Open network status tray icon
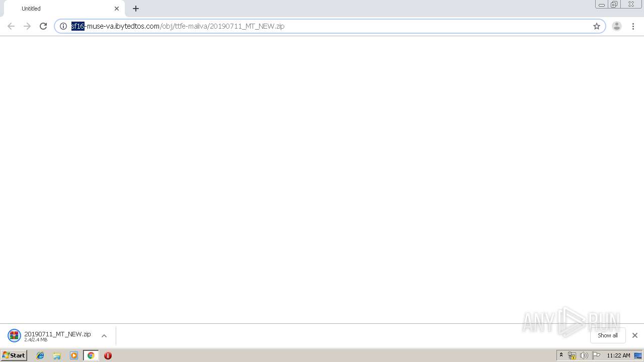Image resolution: width=644 pixels, height=362 pixels. (x=572, y=355)
